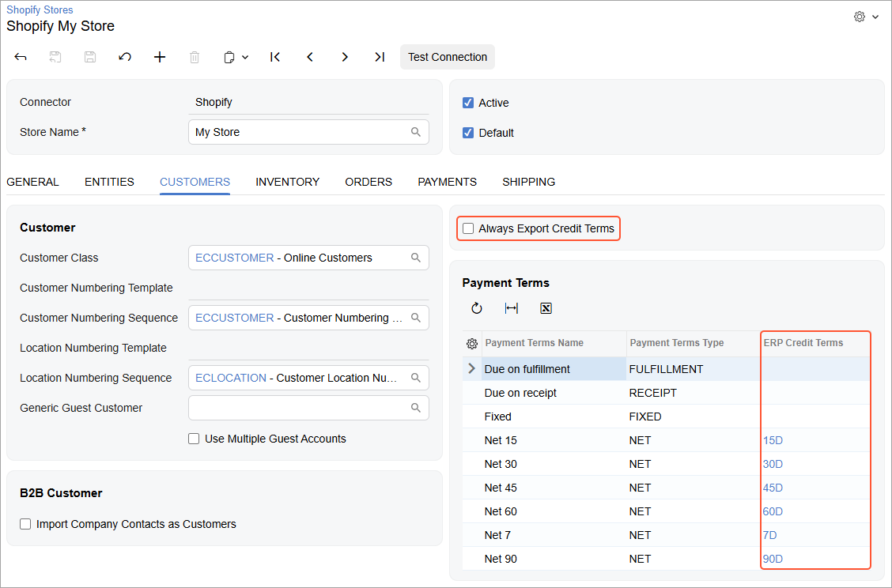Enable Always Export Credit Terms
This screenshot has width=892, height=588.
(469, 228)
